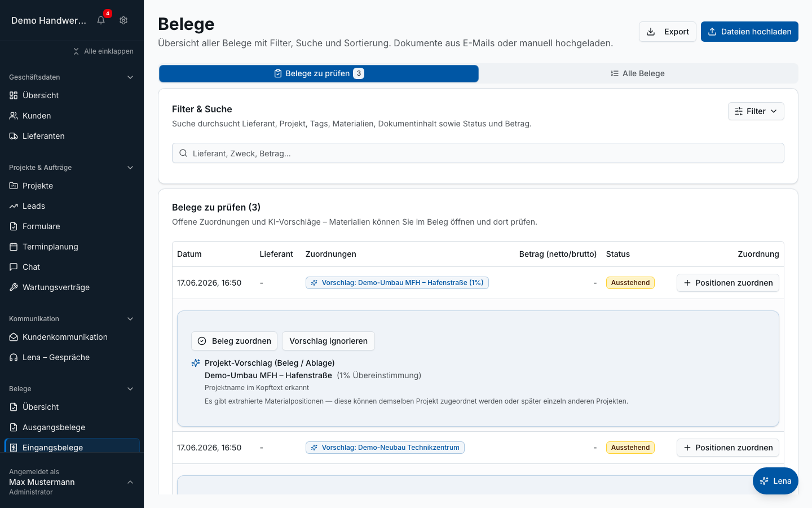812x508 pixels.
Task: Switch to Alle Belege tab
Action: [638, 73]
